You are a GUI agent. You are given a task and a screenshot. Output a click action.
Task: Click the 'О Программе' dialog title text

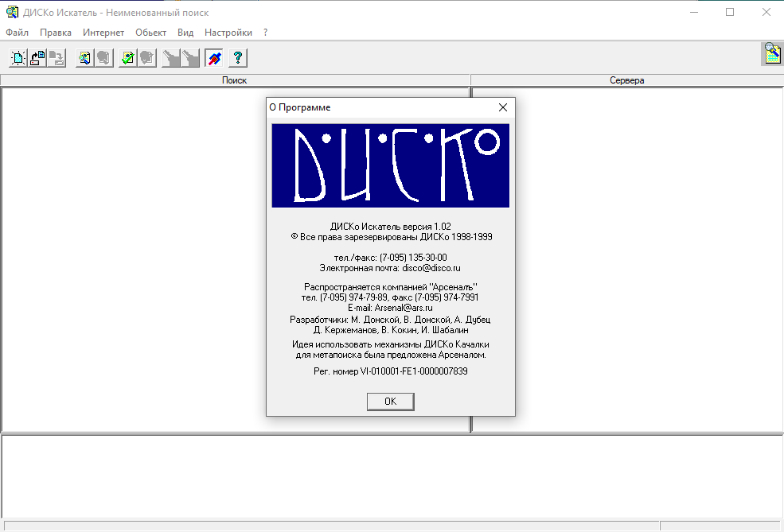pyautogui.click(x=300, y=107)
